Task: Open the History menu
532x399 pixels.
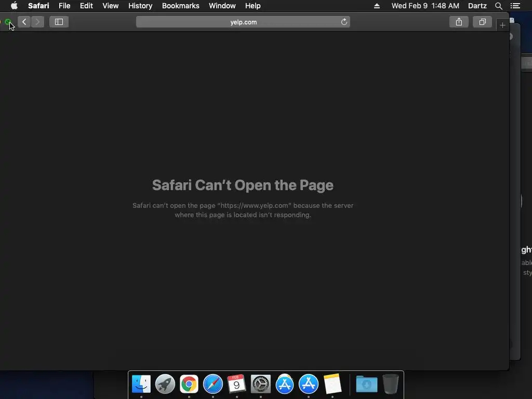Action: 140,6
